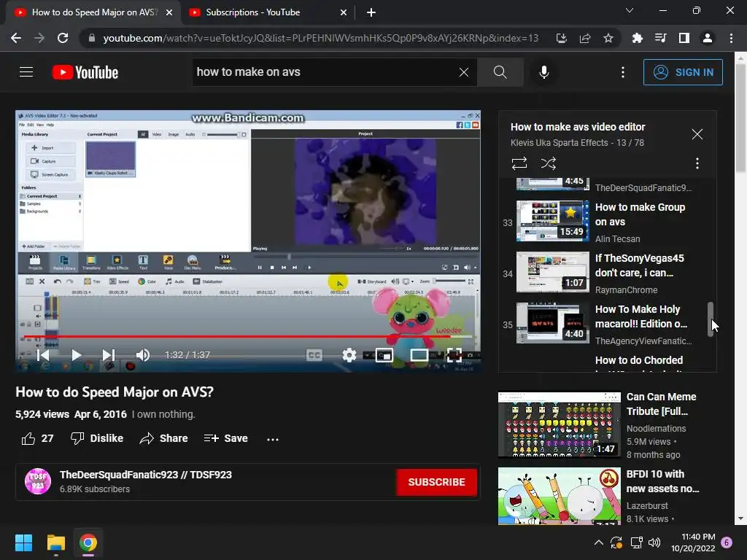Image resolution: width=747 pixels, height=560 pixels.
Task: Bookmark this page with the star
Action: click(x=608, y=38)
